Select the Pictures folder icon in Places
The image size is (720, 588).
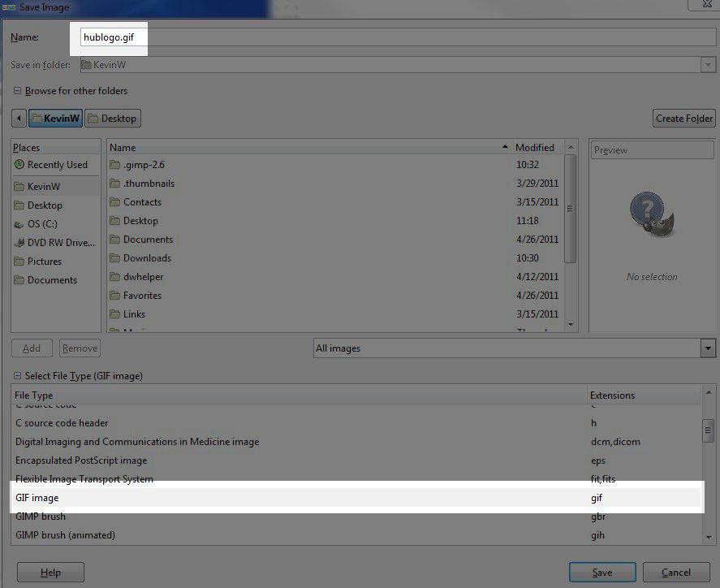19,262
